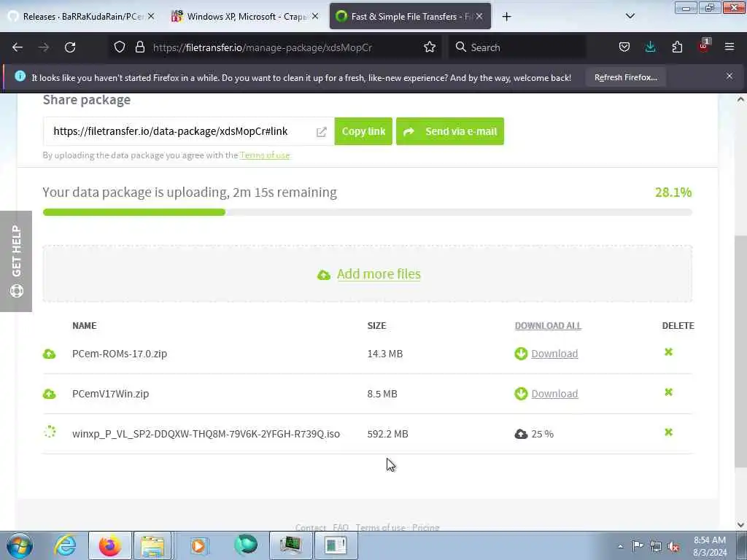Open the extensions puzzle icon
This screenshot has height=560, width=747.
pyautogui.click(x=677, y=47)
